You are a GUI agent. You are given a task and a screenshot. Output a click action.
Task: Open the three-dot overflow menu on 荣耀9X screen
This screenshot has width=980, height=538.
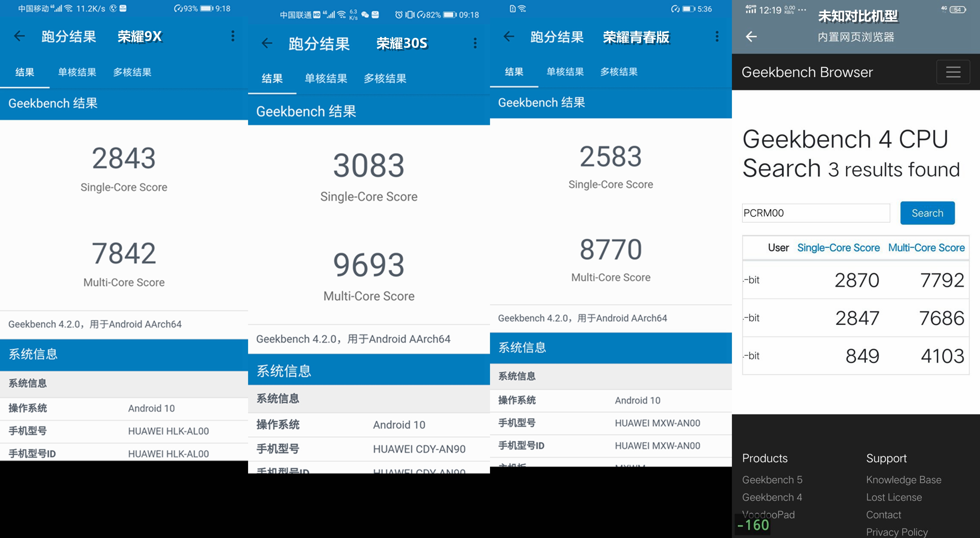(233, 36)
